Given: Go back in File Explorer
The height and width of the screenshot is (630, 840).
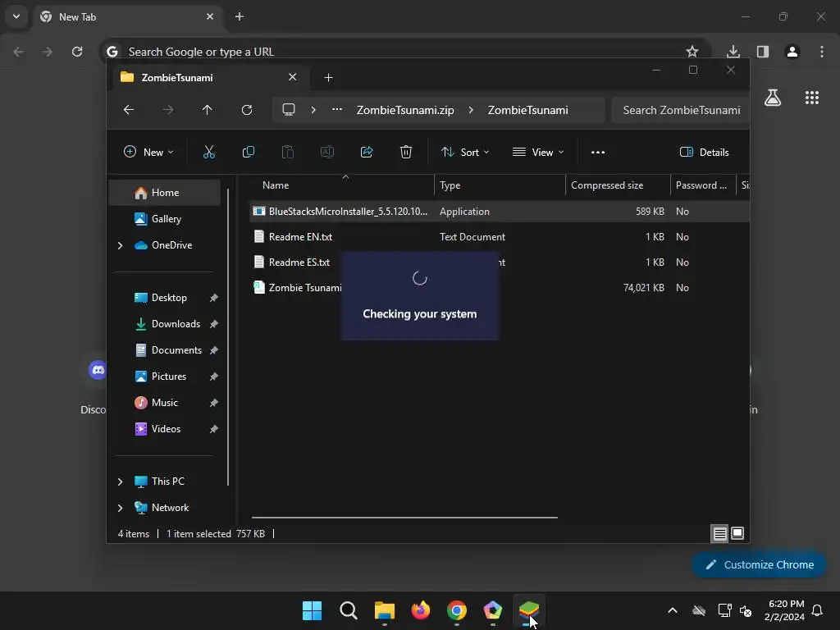Looking at the screenshot, I should point(129,110).
